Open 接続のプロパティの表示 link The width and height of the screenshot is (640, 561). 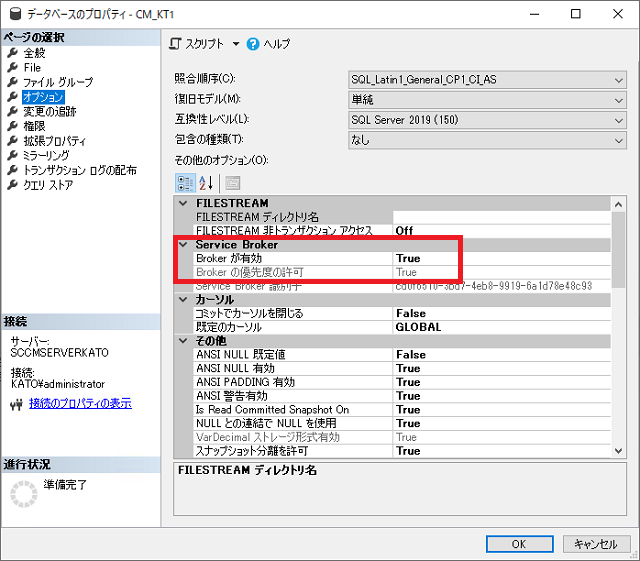click(80, 404)
